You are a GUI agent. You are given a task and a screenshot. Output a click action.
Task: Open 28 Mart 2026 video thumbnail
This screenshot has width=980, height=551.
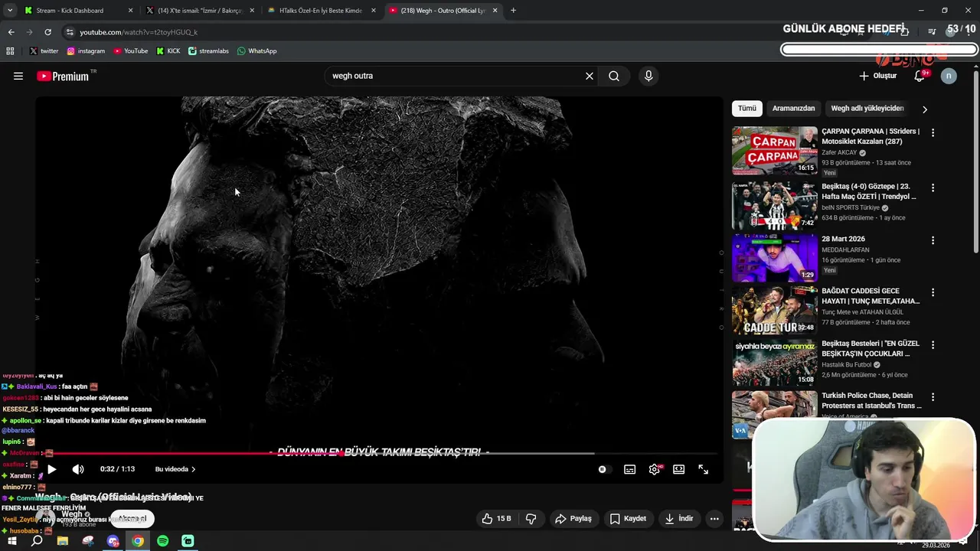tap(775, 258)
